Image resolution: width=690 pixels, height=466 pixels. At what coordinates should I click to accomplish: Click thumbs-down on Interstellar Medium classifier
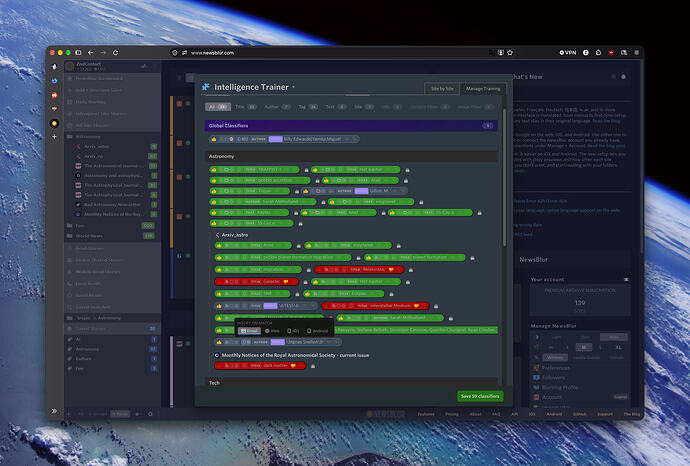pyautogui.click(x=416, y=306)
